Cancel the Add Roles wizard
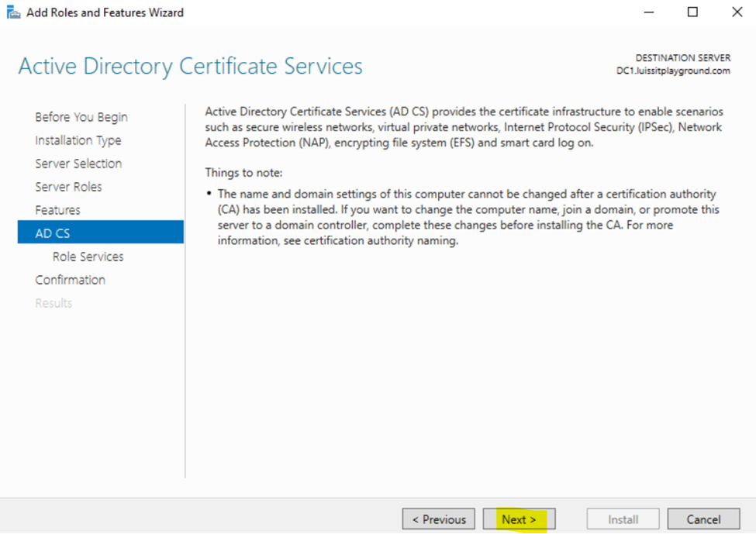Screen dimensions: 756x534 pos(703,519)
